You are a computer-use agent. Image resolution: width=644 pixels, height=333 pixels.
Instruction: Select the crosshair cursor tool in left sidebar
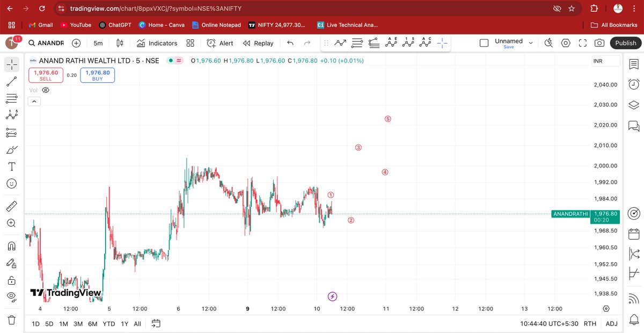pos(12,64)
